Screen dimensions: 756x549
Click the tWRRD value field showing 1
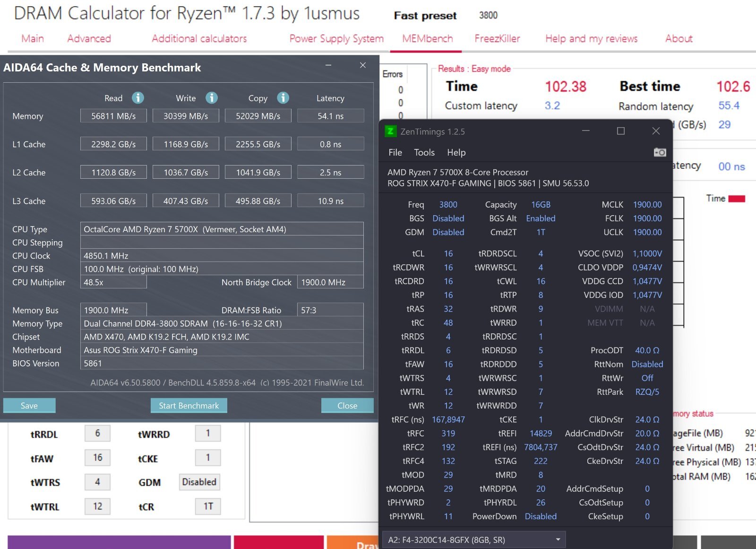tap(208, 433)
